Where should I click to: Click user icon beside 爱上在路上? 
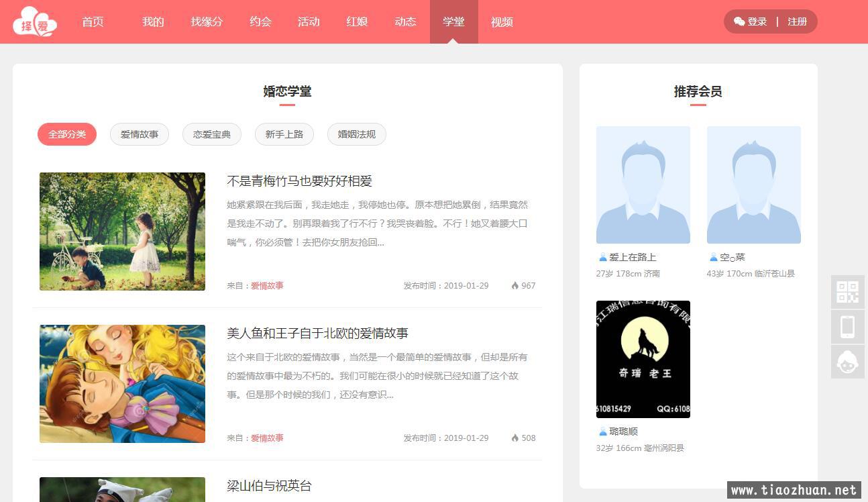[602, 257]
